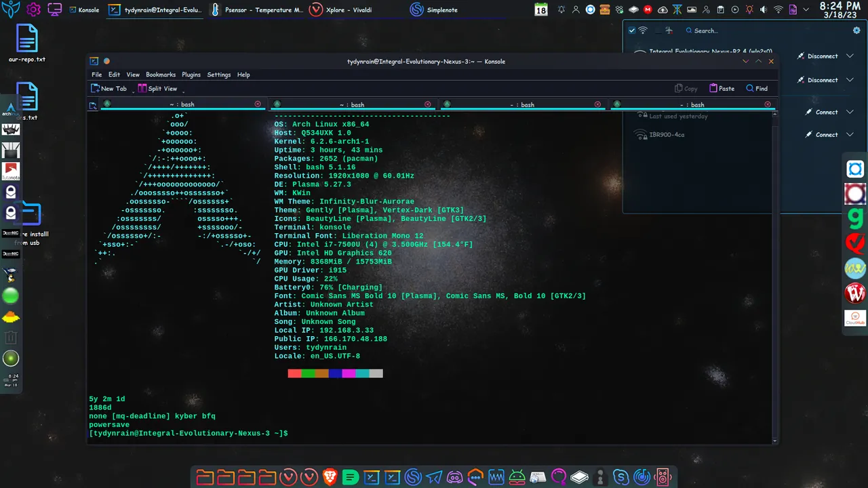Click the Copy toolbar button
868x488 pixels.
coord(686,88)
